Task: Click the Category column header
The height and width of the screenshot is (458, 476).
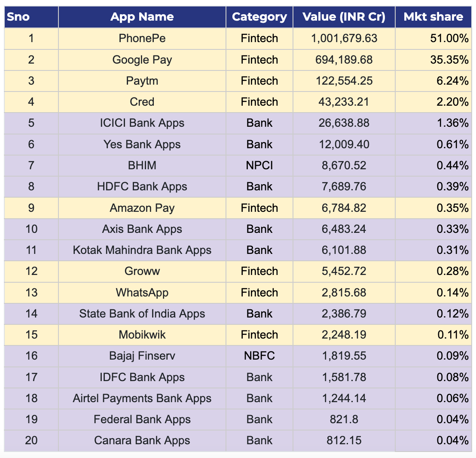Action: click(259, 17)
